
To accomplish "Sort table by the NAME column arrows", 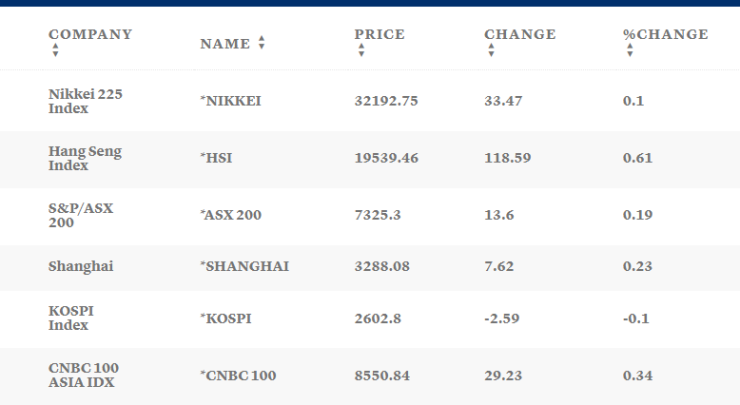I will click(x=262, y=43).
